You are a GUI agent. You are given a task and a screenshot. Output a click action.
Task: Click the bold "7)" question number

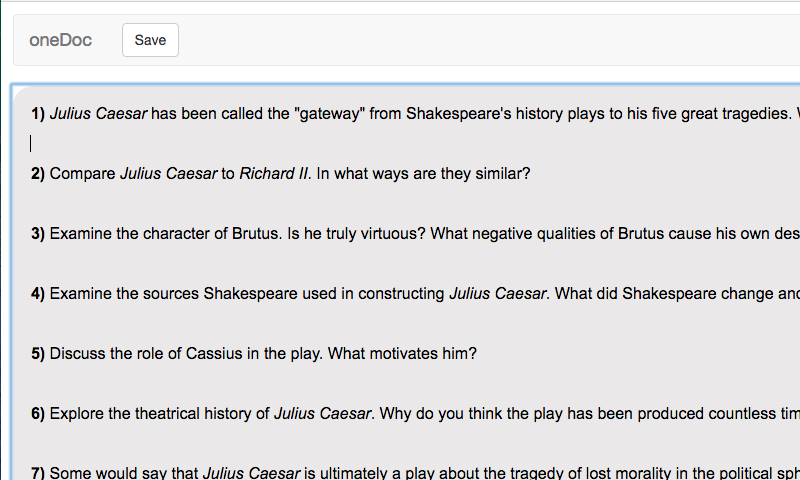coord(38,473)
